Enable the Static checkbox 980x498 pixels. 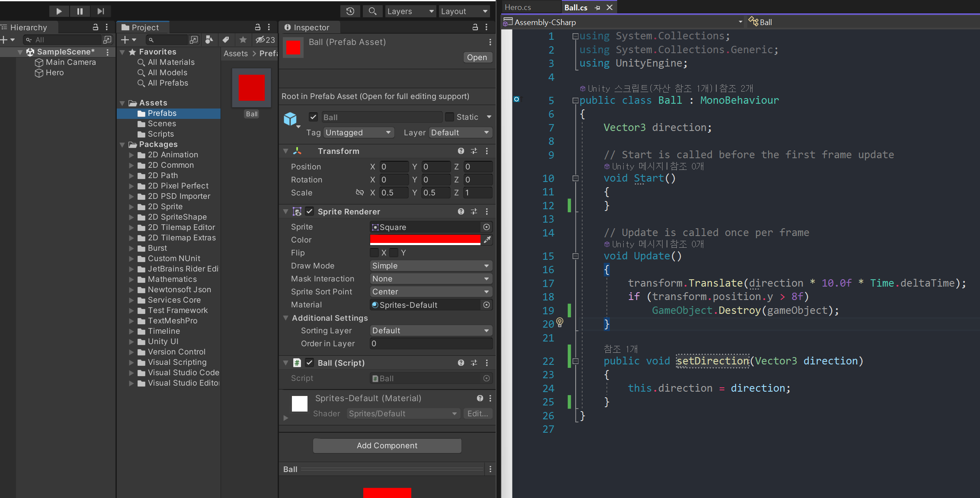(450, 117)
